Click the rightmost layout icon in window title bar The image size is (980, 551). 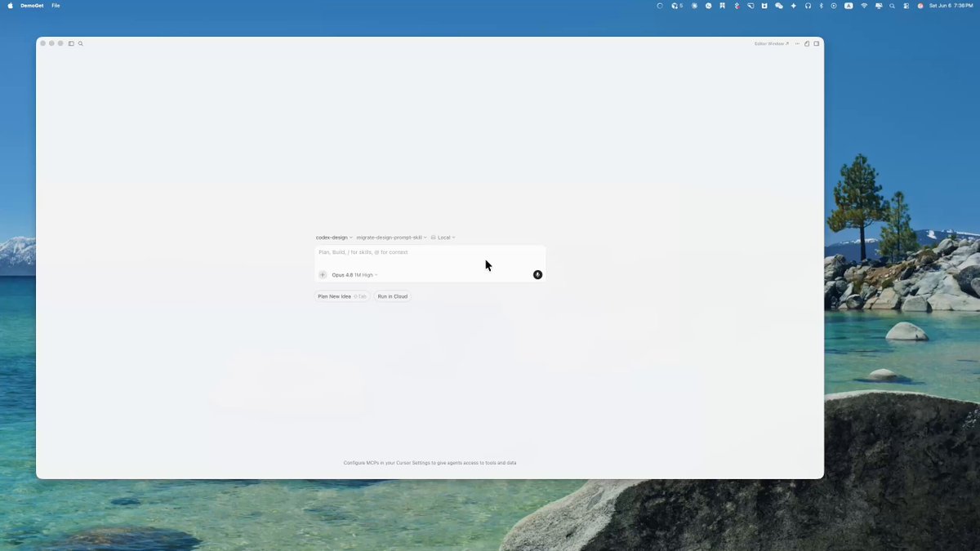point(816,43)
